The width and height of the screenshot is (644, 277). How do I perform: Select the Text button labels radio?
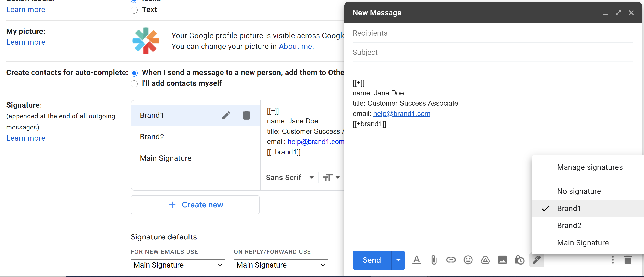coord(134,10)
